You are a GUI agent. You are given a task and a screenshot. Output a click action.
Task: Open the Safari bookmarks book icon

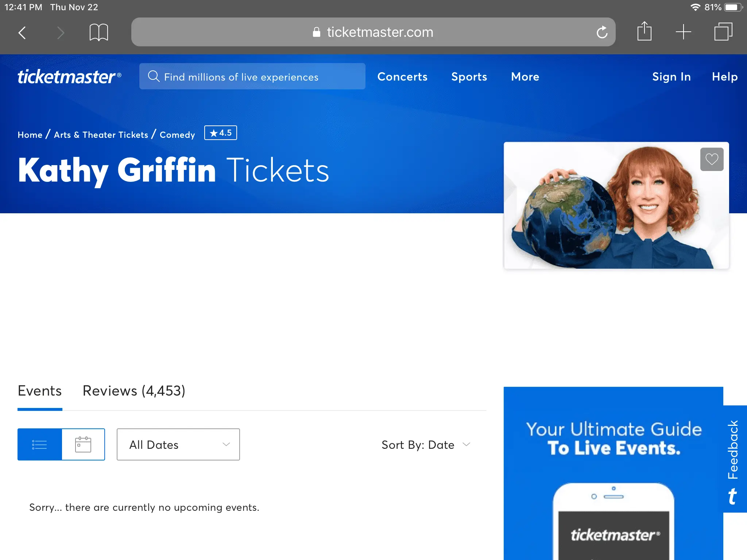(x=98, y=32)
